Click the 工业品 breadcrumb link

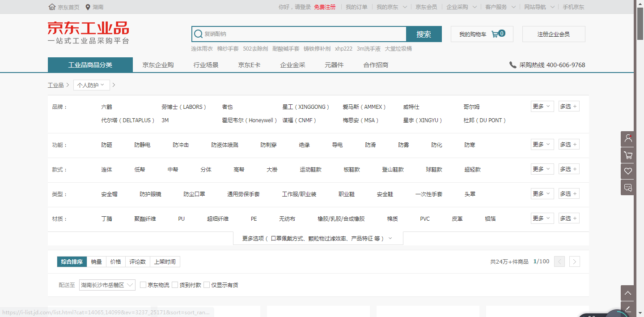click(55, 85)
